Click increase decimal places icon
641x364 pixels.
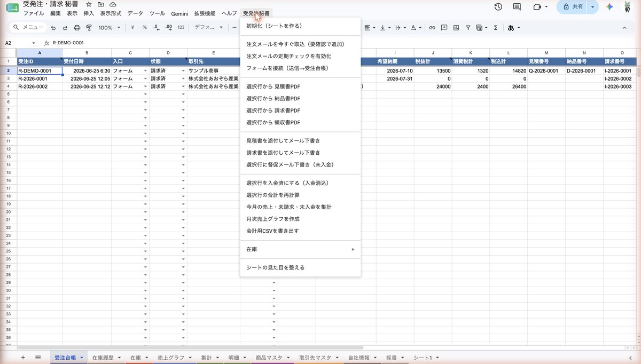point(168,27)
